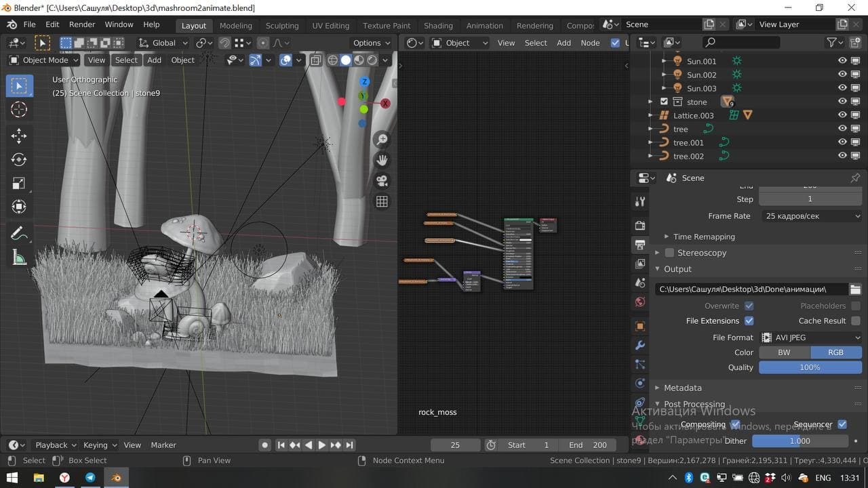The width and height of the screenshot is (868, 488).
Task: Enable the Placeholders checkbox
Action: [x=856, y=306]
